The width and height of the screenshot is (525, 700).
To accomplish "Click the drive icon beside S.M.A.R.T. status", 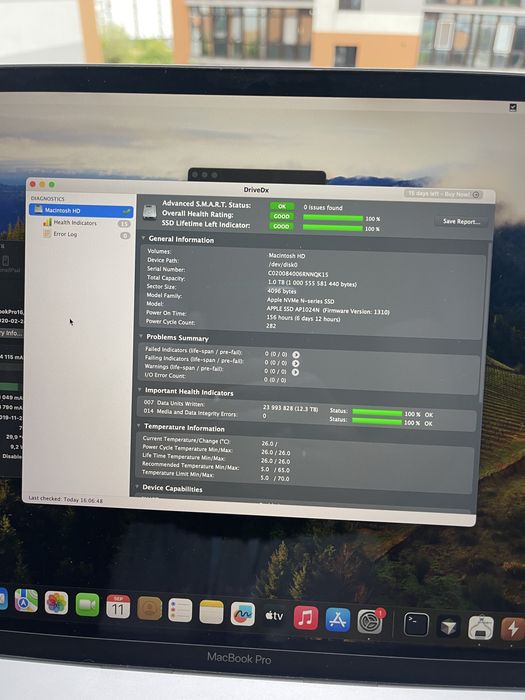I will 150,212.
